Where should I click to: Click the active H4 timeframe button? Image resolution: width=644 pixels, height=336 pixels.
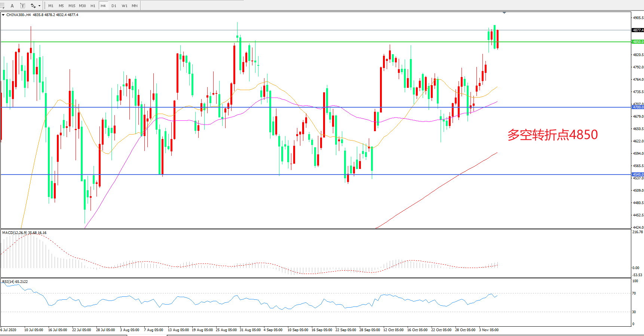pos(103,6)
